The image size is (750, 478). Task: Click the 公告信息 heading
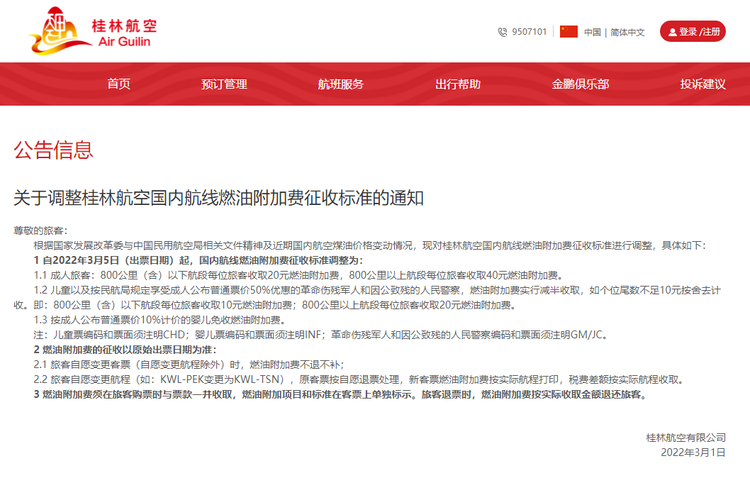(x=53, y=150)
